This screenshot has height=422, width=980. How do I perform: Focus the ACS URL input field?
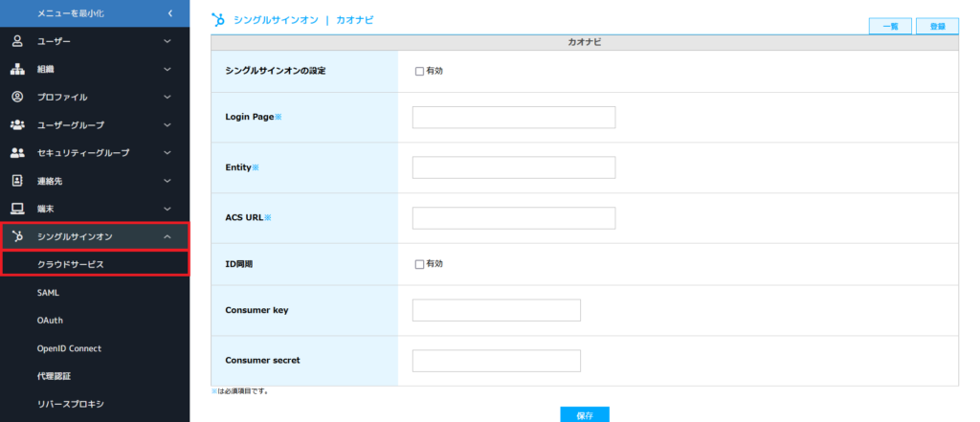(514, 218)
